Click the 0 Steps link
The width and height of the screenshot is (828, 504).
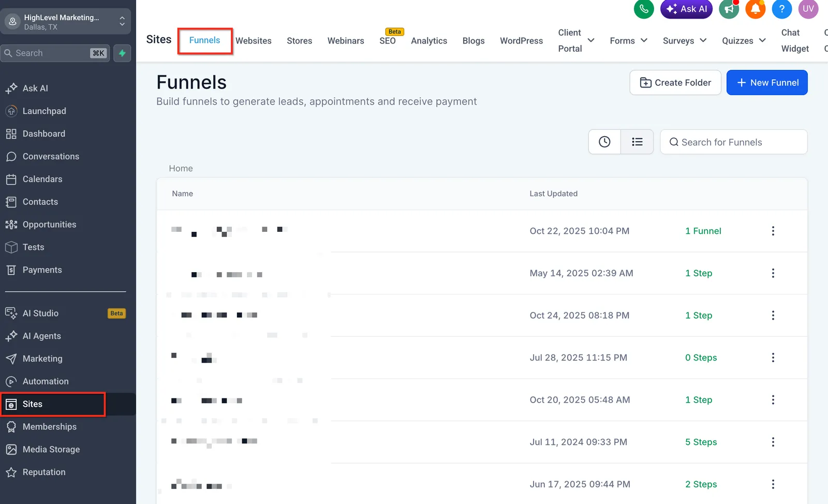pos(701,358)
